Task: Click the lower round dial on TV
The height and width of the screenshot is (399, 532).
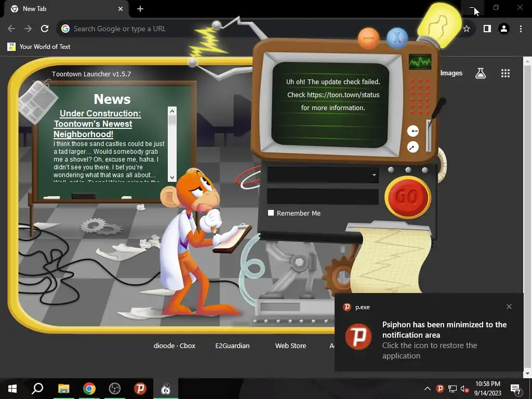Action: point(413,147)
